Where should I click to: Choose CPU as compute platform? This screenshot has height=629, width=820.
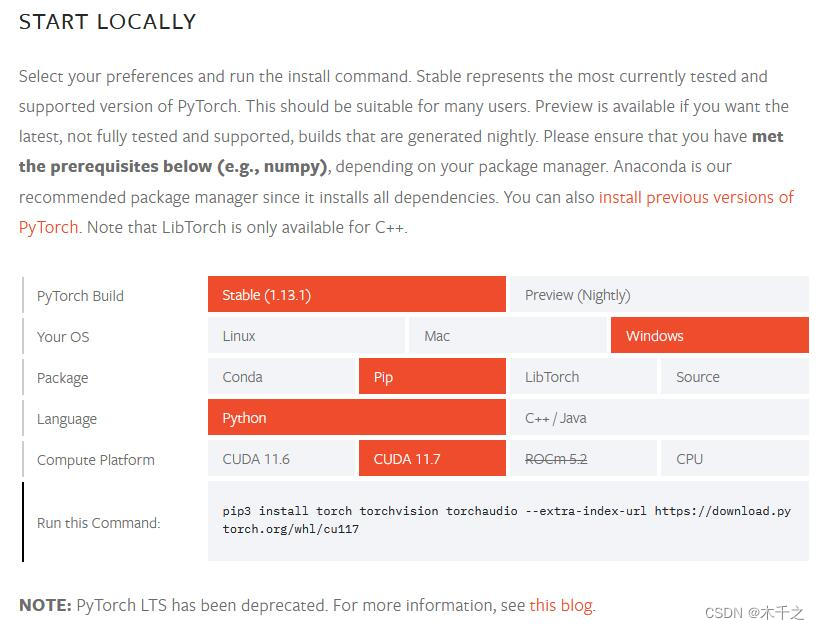[x=735, y=459]
